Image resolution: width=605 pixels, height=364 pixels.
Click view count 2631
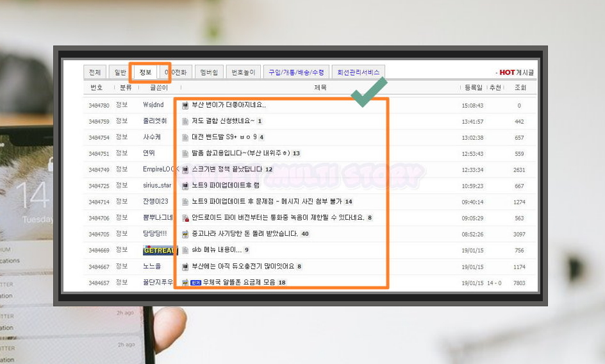(x=519, y=170)
